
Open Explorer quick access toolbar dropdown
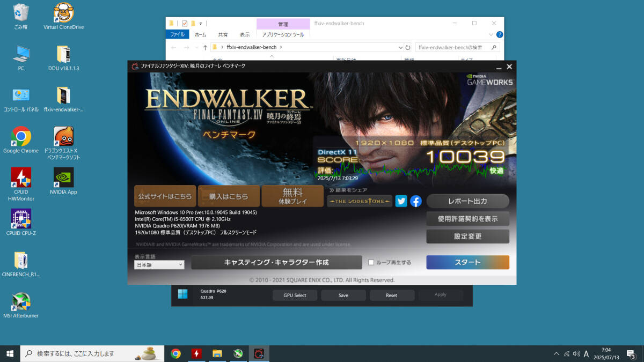click(201, 24)
